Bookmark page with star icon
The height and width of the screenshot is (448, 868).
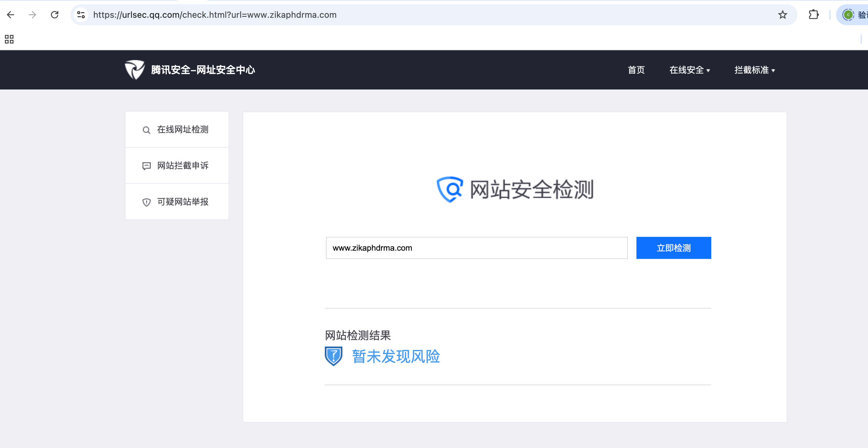pos(782,15)
